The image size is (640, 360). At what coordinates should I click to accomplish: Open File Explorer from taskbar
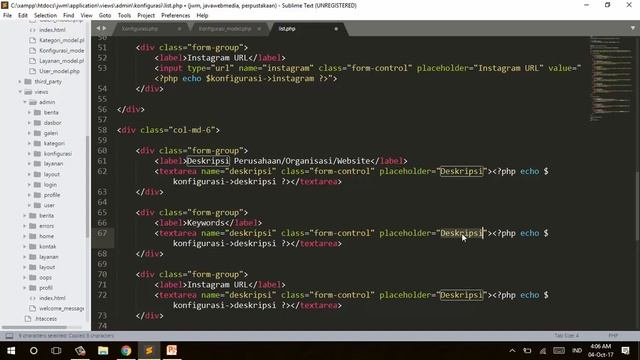click(103, 351)
